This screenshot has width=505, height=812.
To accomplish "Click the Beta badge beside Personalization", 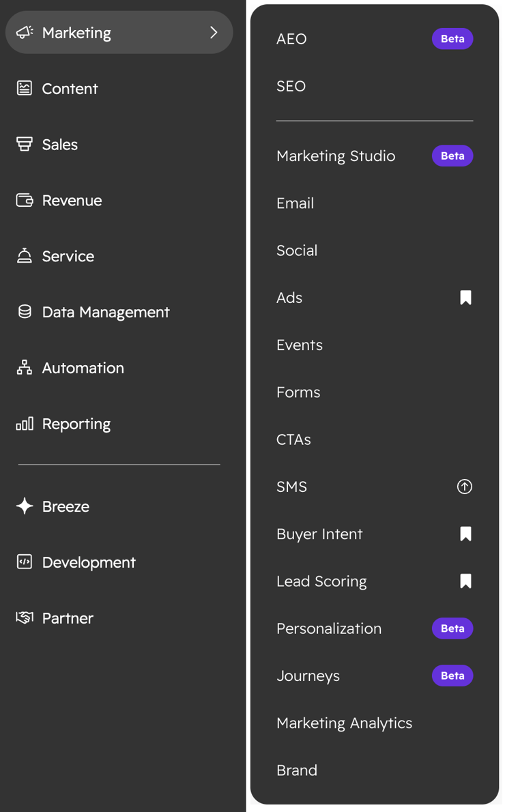I will click(452, 628).
